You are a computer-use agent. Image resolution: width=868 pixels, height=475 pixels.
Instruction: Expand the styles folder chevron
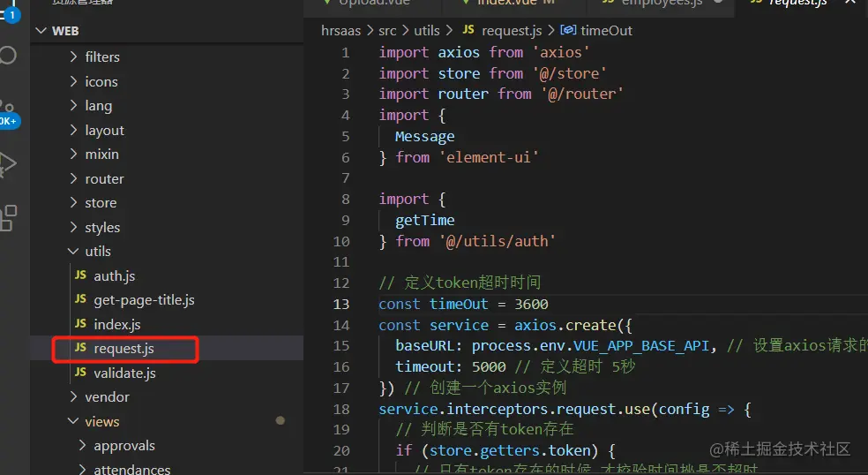click(x=73, y=227)
